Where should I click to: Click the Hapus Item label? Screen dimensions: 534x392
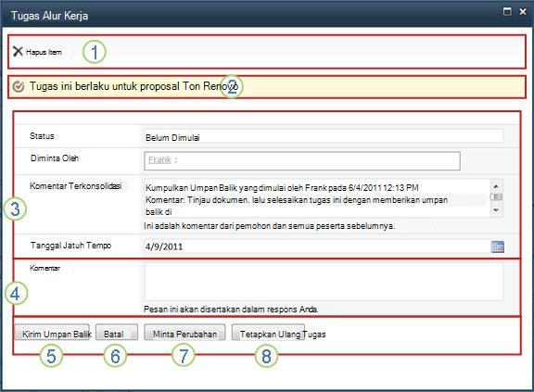pos(44,52)
